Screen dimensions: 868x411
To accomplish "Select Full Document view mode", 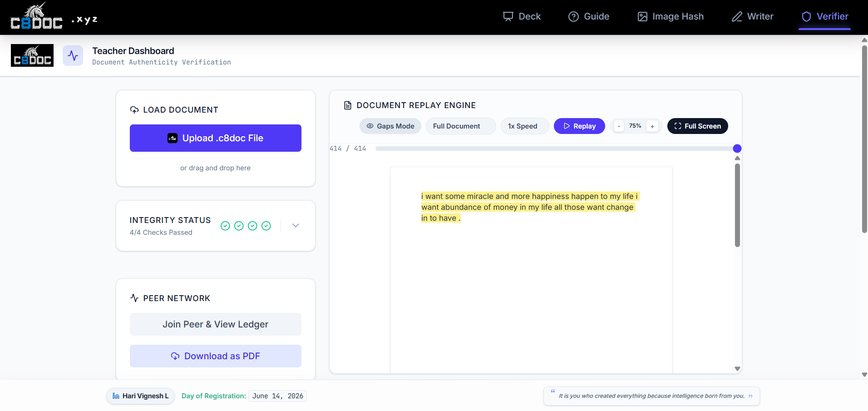I will click(461, 126).
